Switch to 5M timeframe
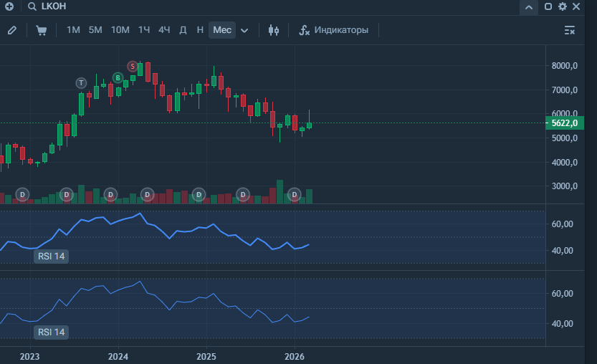Viewport: 597px width, 364px height. pos(95,30)
